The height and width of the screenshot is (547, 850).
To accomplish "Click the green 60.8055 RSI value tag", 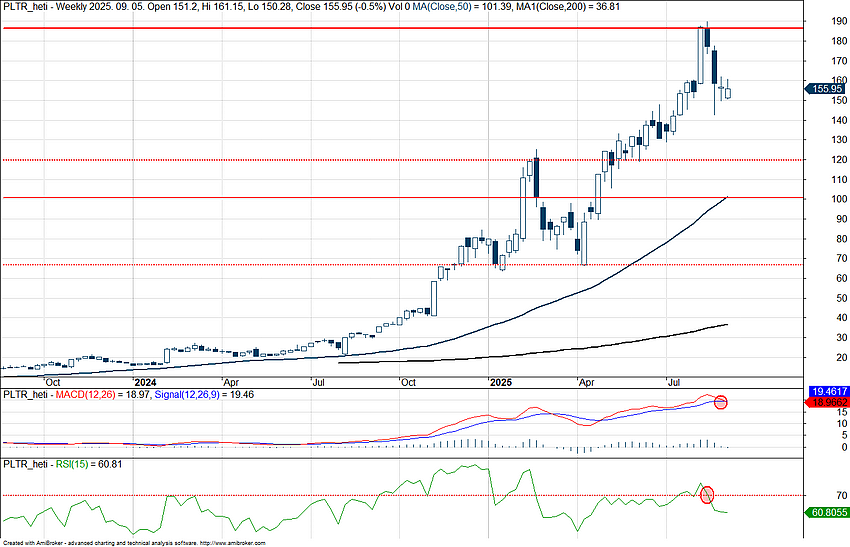I will click(x=827, y=512).
